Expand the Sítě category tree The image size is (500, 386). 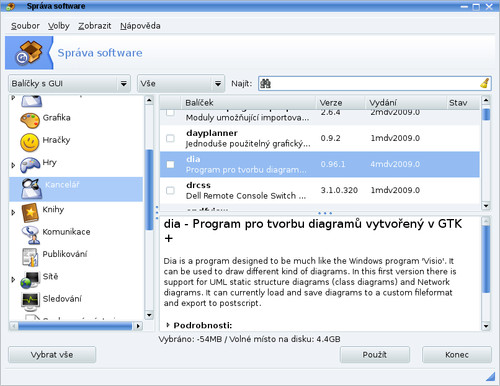click(13, 279)
